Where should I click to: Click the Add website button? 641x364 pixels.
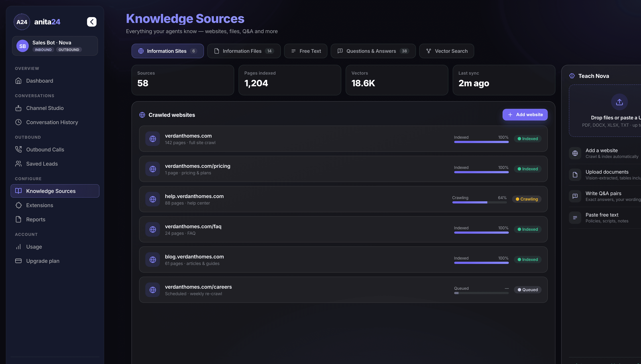[x=525, y=114]
